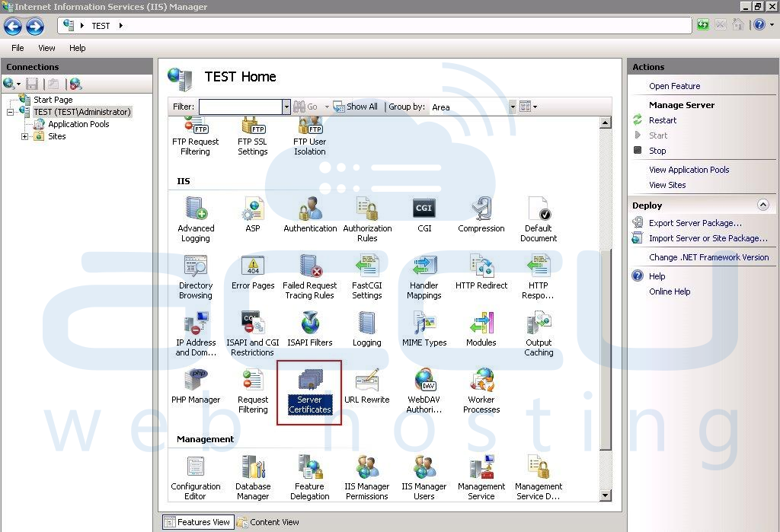Open FastCGI Settings feature

[367, 277]
